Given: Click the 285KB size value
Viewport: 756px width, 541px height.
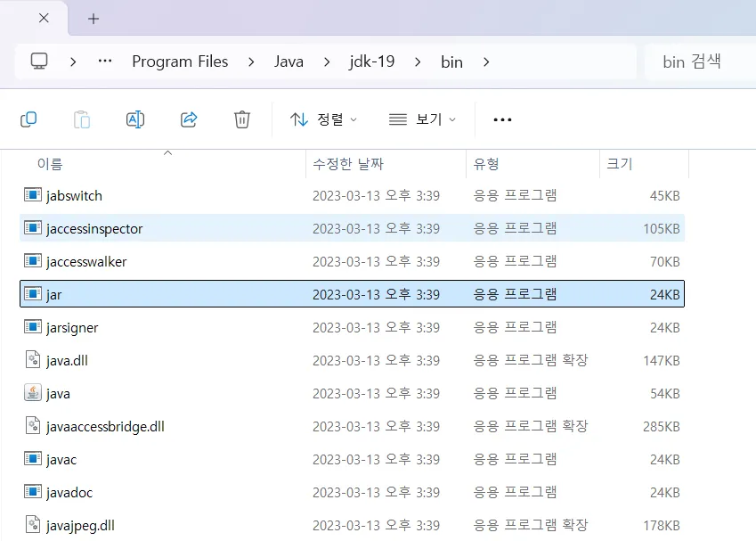Looking at the screenshot, I should click(662, 426).
